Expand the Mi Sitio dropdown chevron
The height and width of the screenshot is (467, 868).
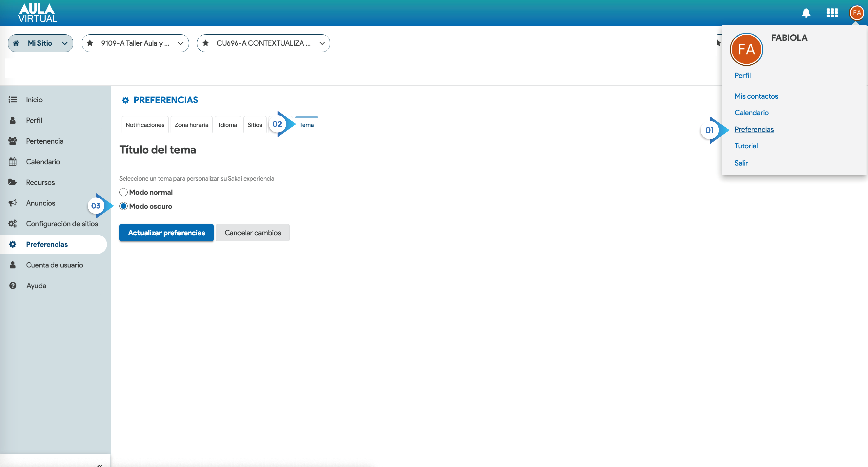[64, 43]
